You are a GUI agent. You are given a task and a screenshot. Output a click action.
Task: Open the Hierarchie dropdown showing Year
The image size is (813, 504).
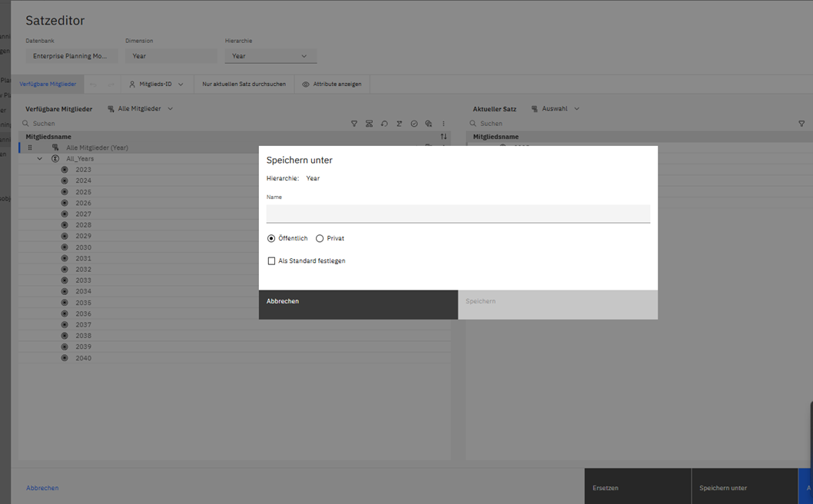[270, 56]
